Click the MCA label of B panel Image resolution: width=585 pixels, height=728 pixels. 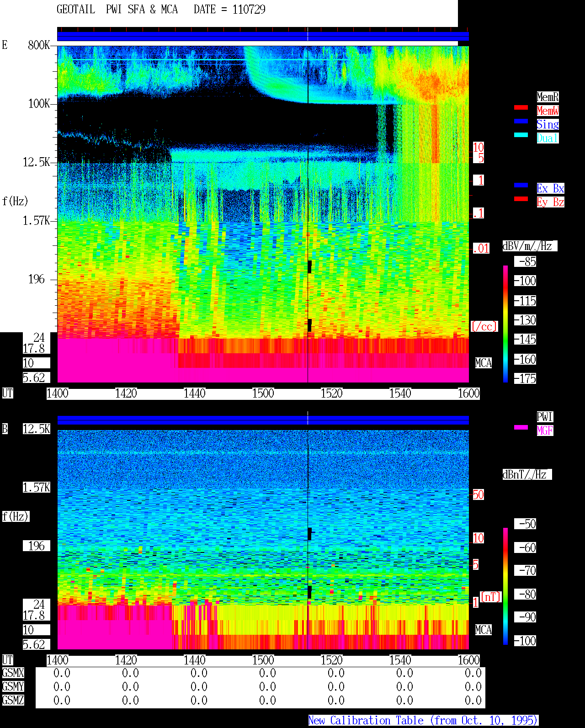pos(484,630)
